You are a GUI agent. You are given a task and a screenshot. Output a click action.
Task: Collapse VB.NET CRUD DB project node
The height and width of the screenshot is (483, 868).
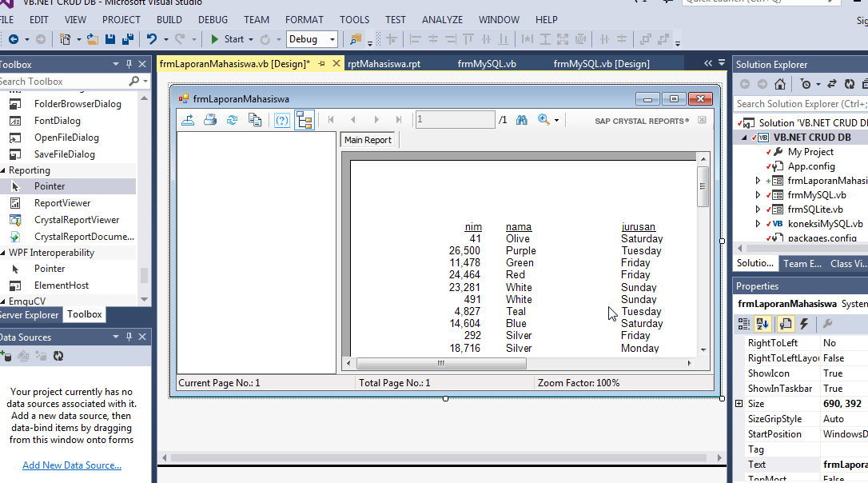click(744, 138)
